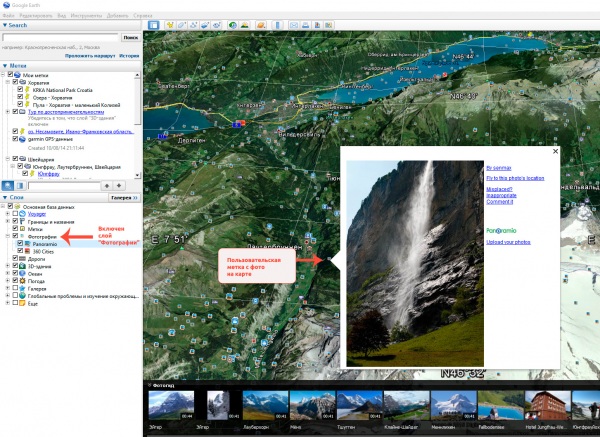
Task: Click the Лаубернорн tour thumbnail
Action: pos(265,405)
